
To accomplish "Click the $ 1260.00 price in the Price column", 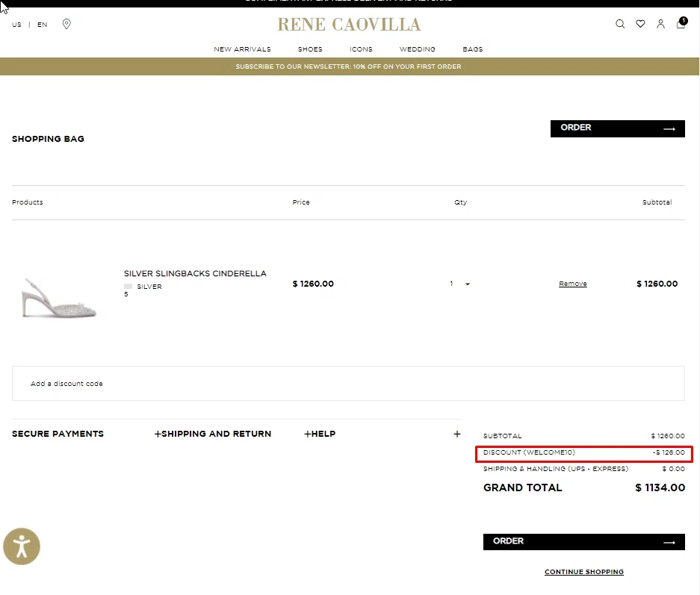I will click(x=313, y=284).
